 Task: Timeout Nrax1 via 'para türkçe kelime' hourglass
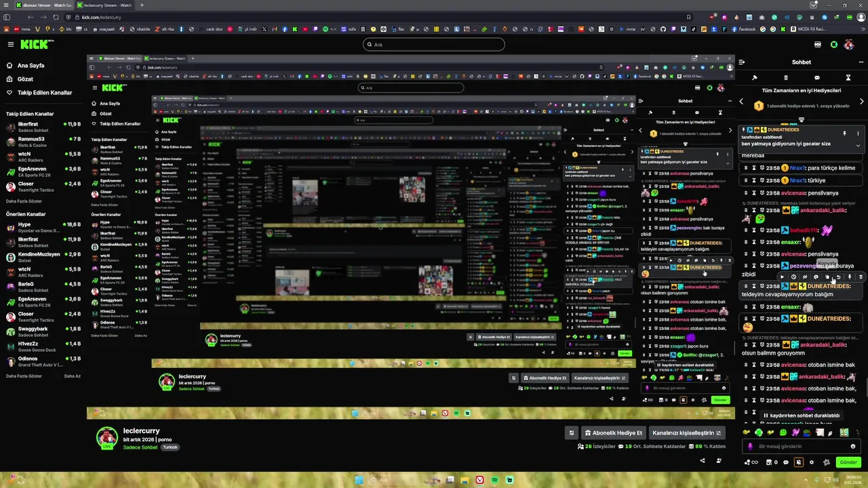pyautogui.click(x=754, y=168)
